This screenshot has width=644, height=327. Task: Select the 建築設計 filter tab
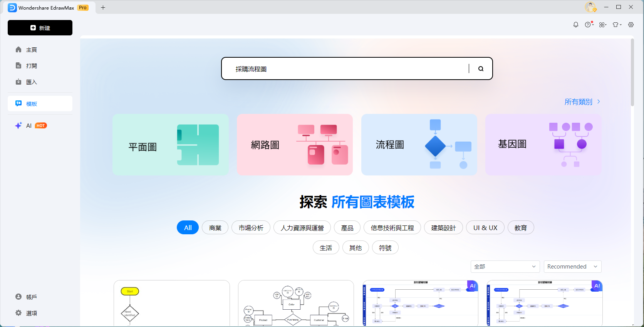(x=443, y=227)
